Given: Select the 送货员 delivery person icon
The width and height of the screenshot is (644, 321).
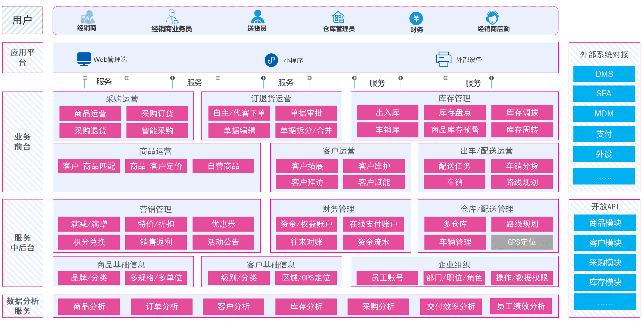Looking at the screenshot, I should click(257, 16).
